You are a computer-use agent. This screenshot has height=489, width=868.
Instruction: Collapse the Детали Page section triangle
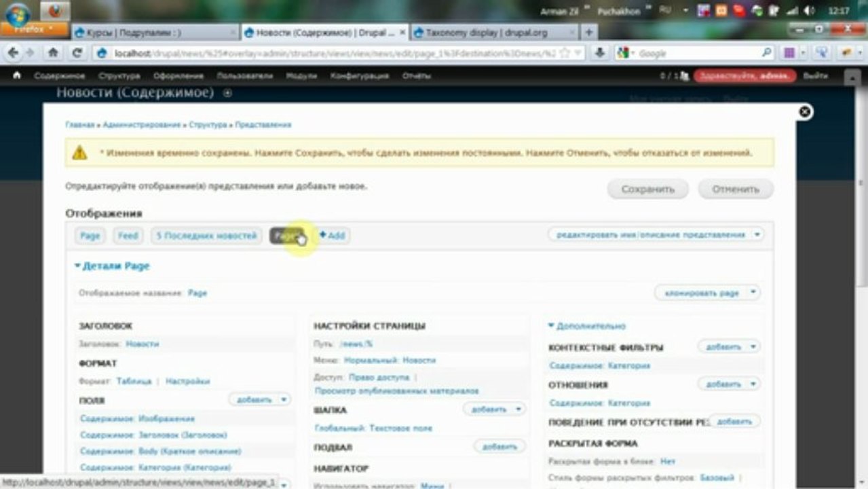click(77, 266)
